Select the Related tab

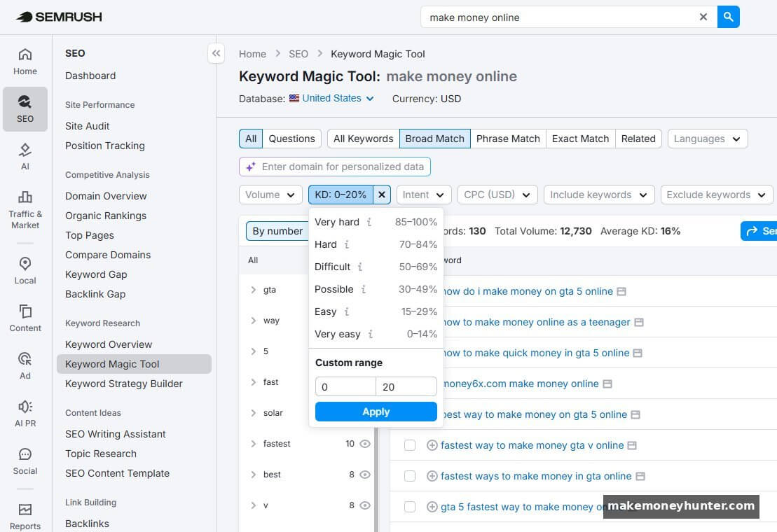[638, 139]
